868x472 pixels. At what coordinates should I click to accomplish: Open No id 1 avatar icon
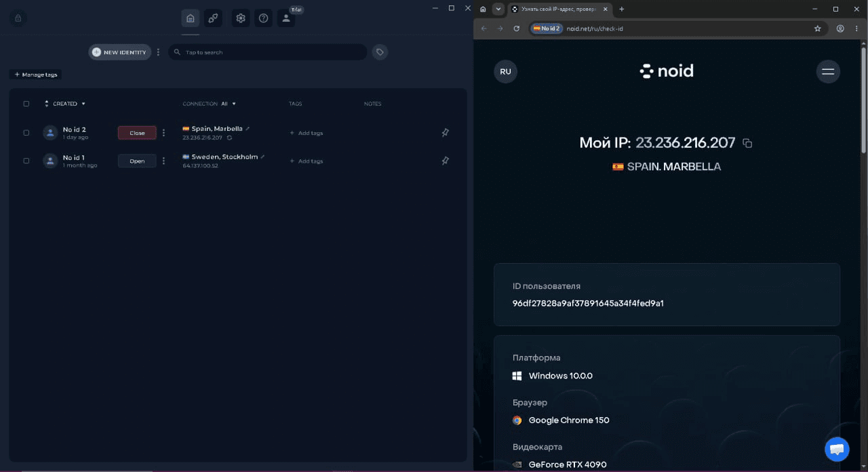pyautogui.click(x=50, y=161)
